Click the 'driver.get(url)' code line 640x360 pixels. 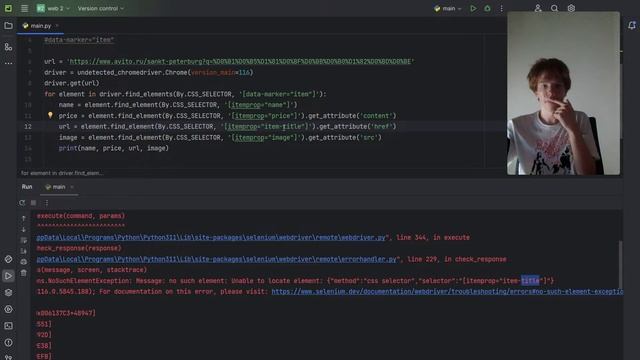pos(72,83)
